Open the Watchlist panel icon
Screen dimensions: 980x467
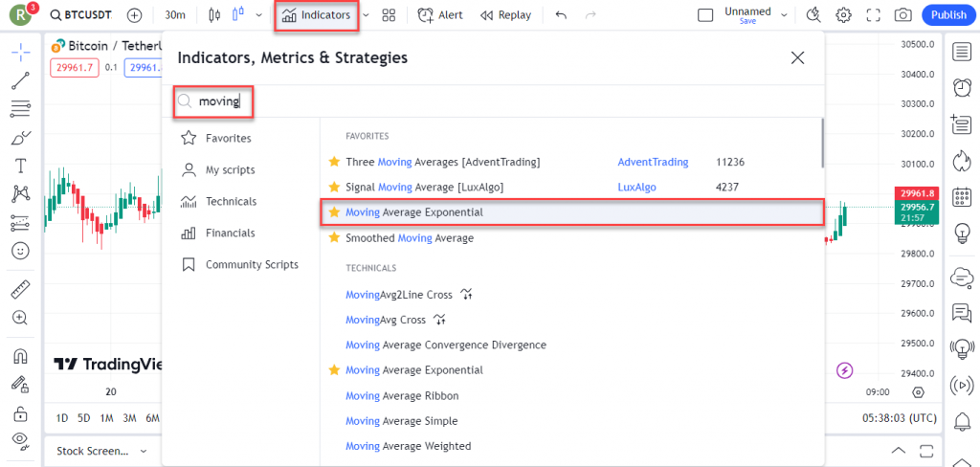tap(961, 52)
